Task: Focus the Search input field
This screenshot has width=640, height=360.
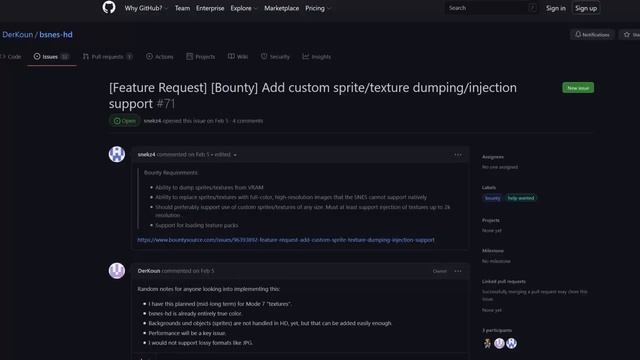Action: tap(491, 8)
